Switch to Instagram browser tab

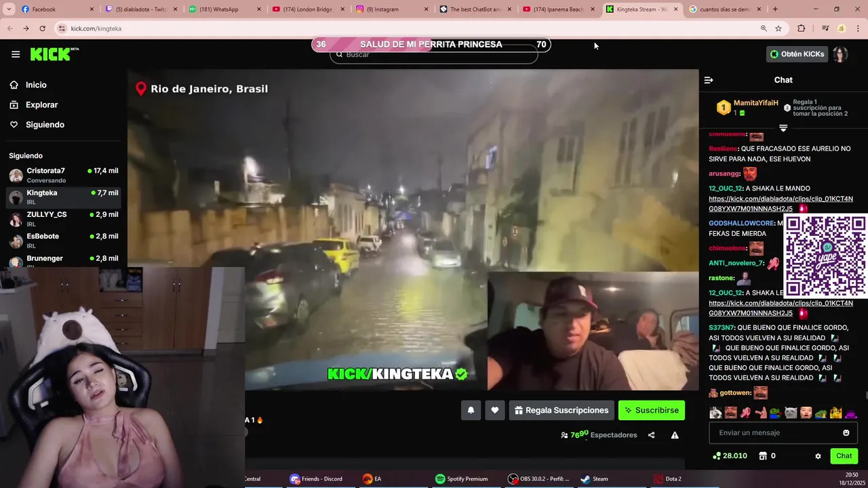[392, 9]
